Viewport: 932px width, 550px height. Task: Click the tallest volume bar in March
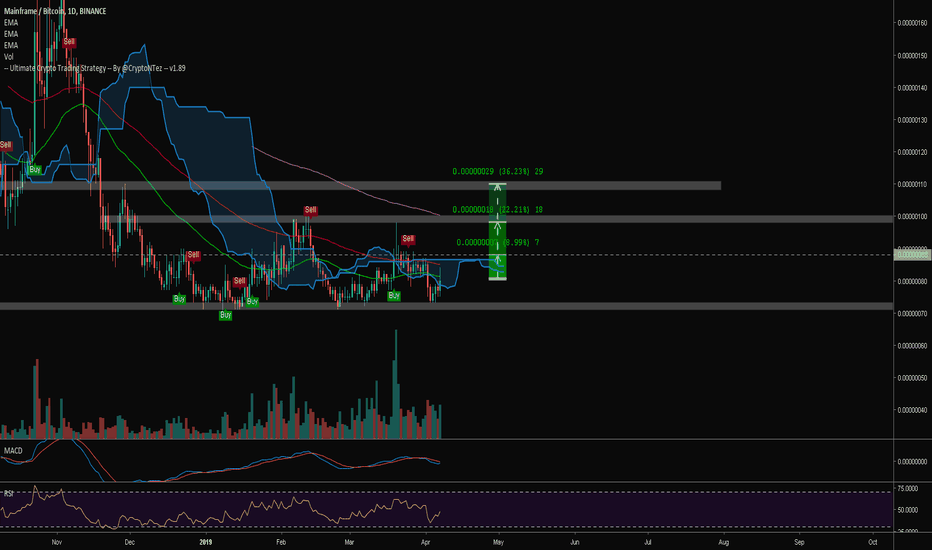point(396,384)
